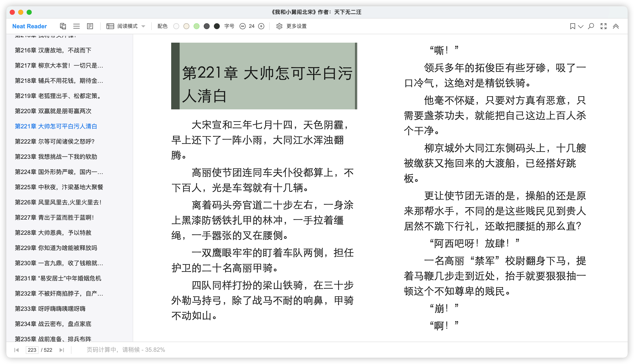The image size is (634, 364).
Task: Toggle the table of contents list icon
Action: coord(76,26)
